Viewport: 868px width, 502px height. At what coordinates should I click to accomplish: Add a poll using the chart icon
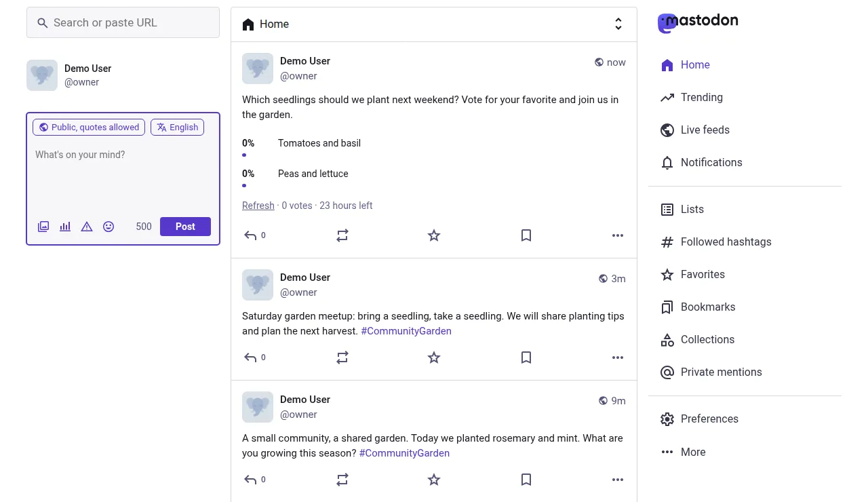(65, 227)
